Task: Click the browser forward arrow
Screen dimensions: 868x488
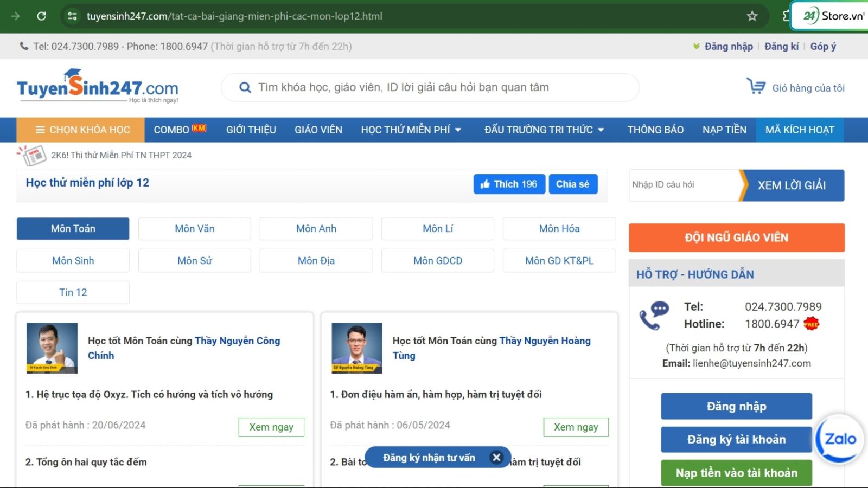Action: coord(15,16)
